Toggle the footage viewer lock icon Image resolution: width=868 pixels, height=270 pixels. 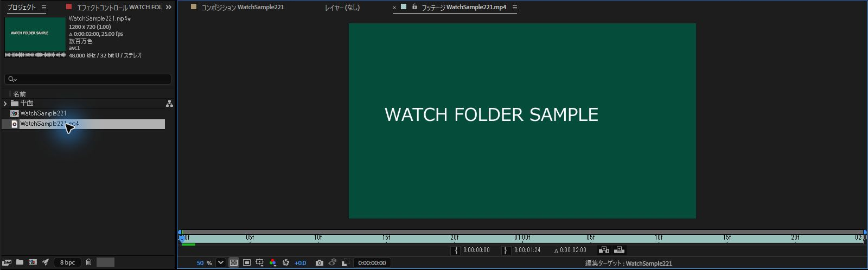pos(414,7)
